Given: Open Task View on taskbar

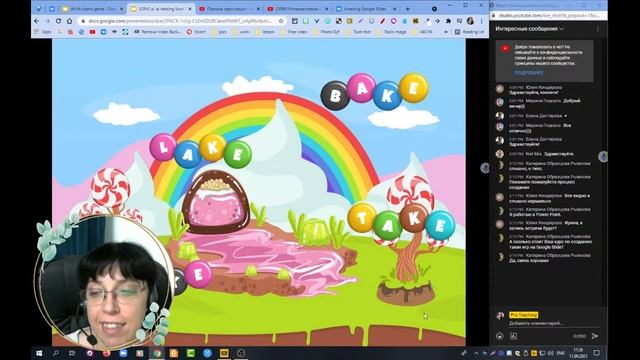Looking at the screenshot, I should (72, 353).
